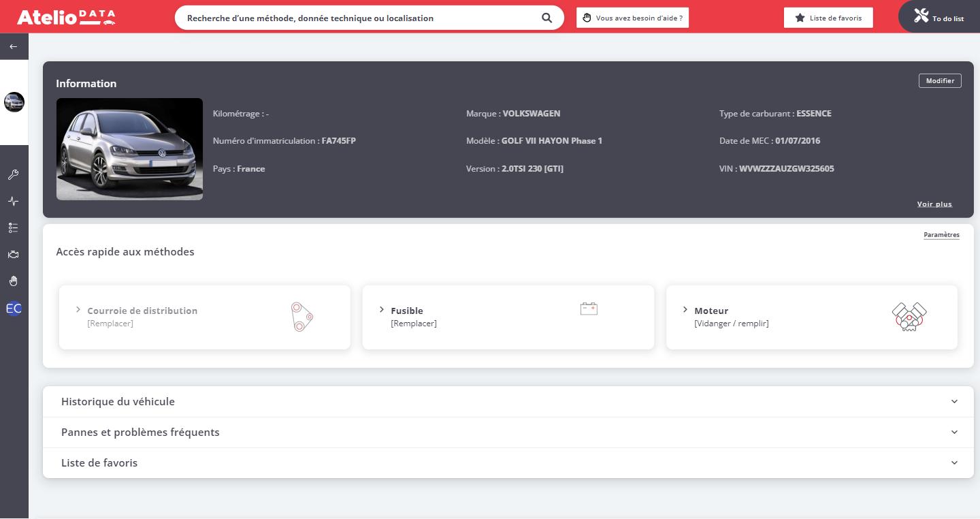Expand Liste de favoris section chevron
The height and width of the screenshot is (519, 980).
click(x=954, y=463)
